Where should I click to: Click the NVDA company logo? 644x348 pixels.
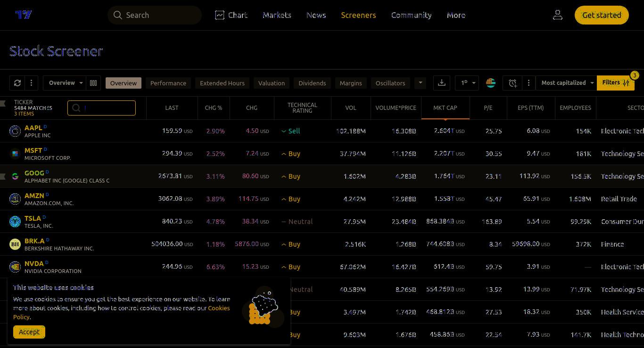(x=15, y=267)
